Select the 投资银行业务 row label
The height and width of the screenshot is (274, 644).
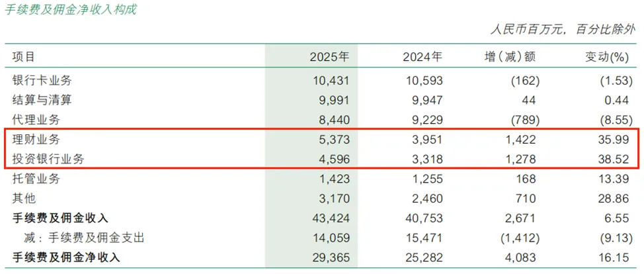point(48,160)
